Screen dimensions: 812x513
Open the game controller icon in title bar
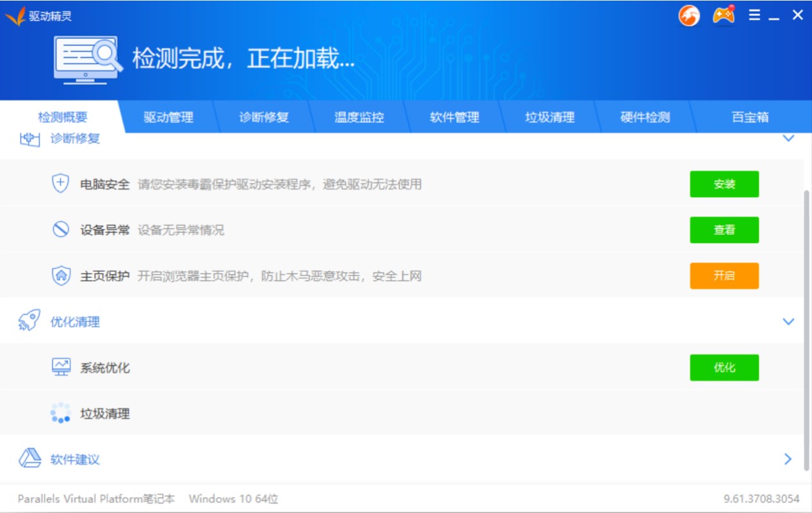coord(724,15)
